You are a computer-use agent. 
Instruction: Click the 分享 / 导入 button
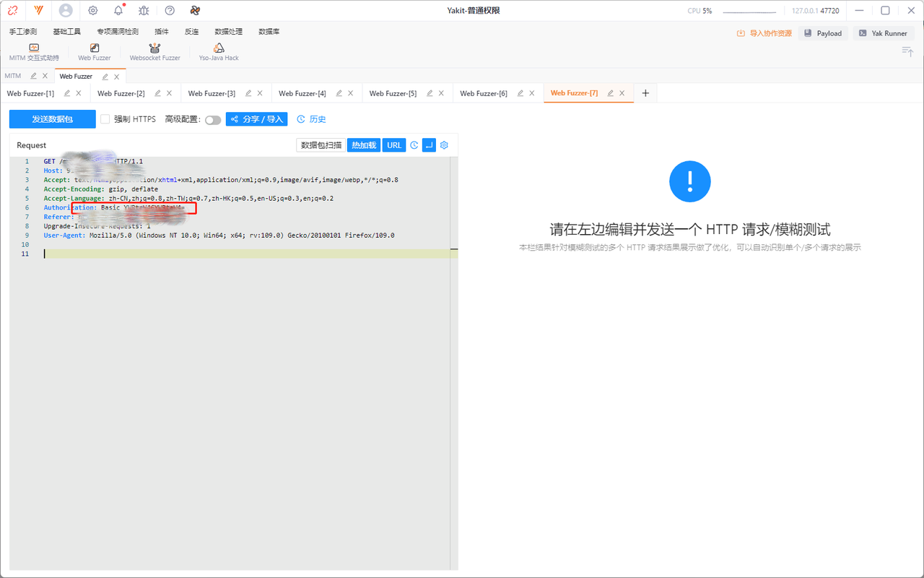[x=256, y=119]
